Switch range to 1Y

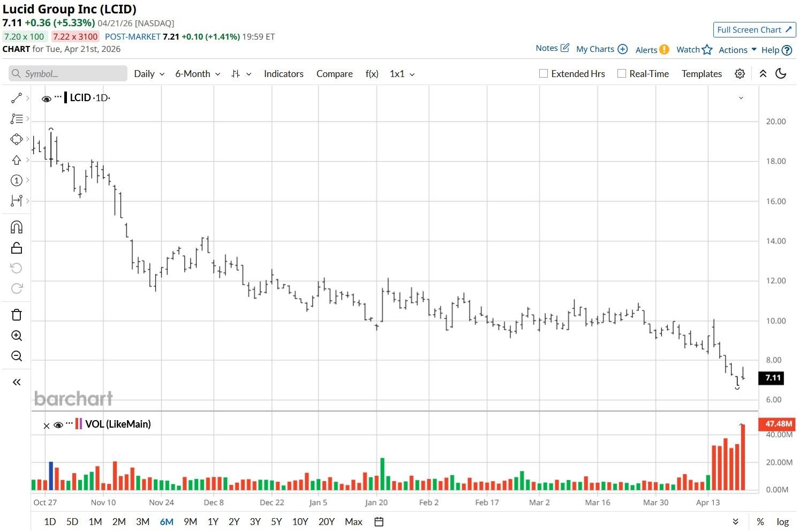[x=213, y=522]
